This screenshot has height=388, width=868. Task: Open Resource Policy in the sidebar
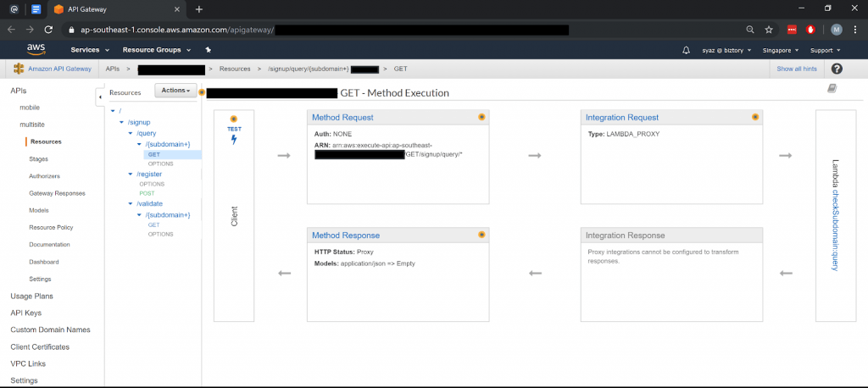point(51,228)
